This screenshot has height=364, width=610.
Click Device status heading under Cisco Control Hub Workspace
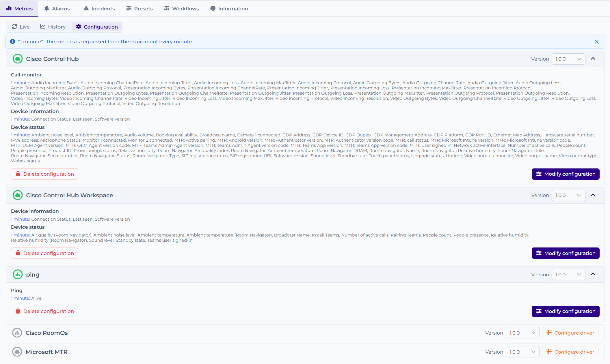pos(28,227)
